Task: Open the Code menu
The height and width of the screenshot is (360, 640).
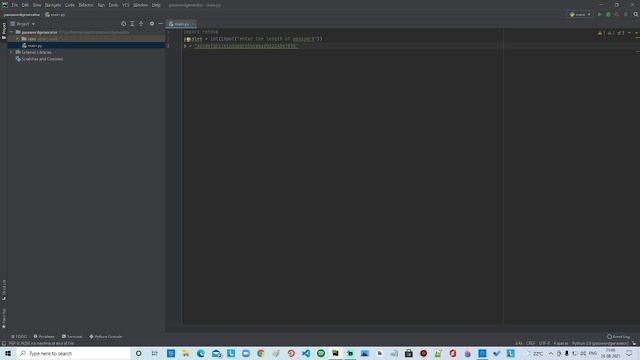Action: click(69, 5)
